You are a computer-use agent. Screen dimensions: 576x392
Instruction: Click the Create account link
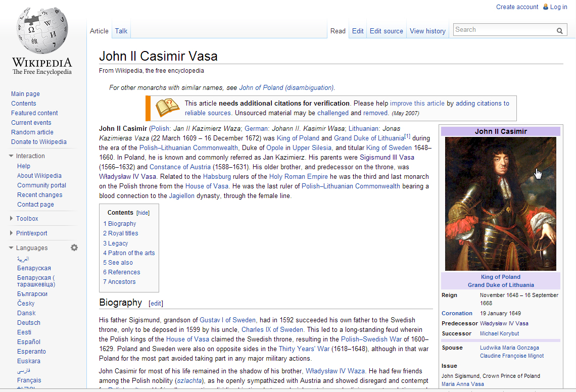click(x=517, y=7)
